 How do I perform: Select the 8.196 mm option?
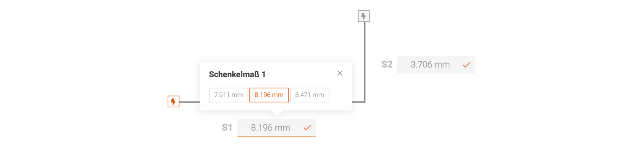(269, 95)
